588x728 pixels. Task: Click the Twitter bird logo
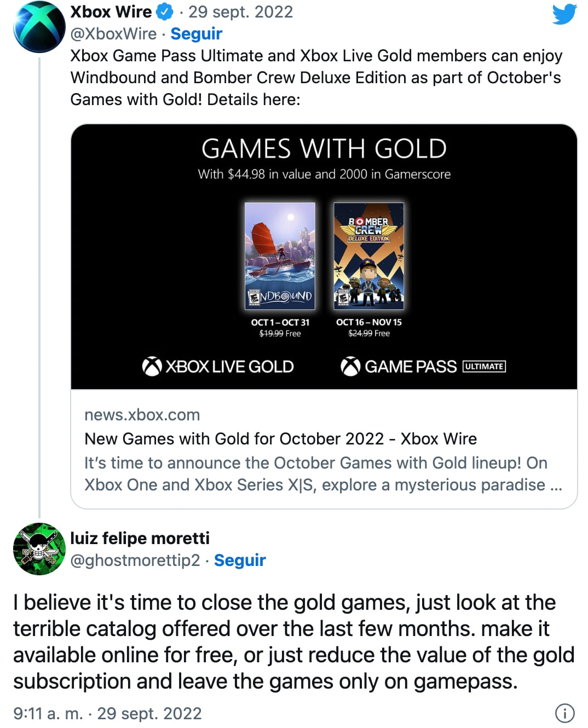(x=564, y=14)
